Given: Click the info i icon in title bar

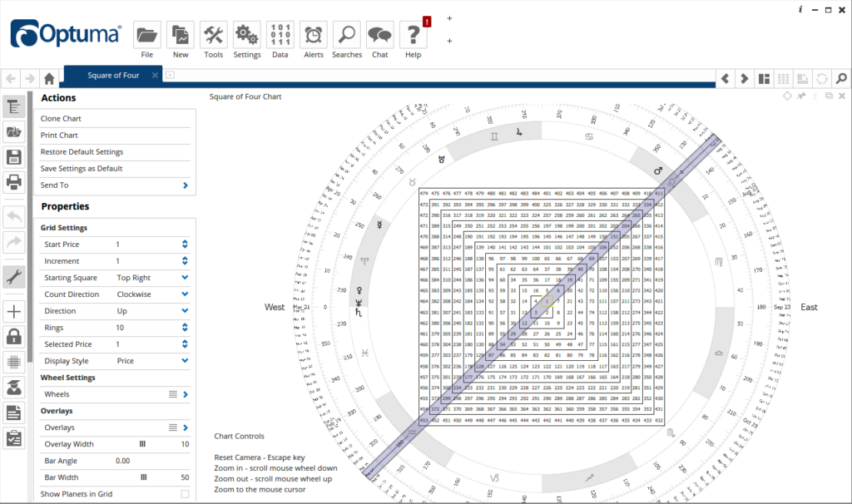Looking at the screenshot, I should click(x=800, y=9).
